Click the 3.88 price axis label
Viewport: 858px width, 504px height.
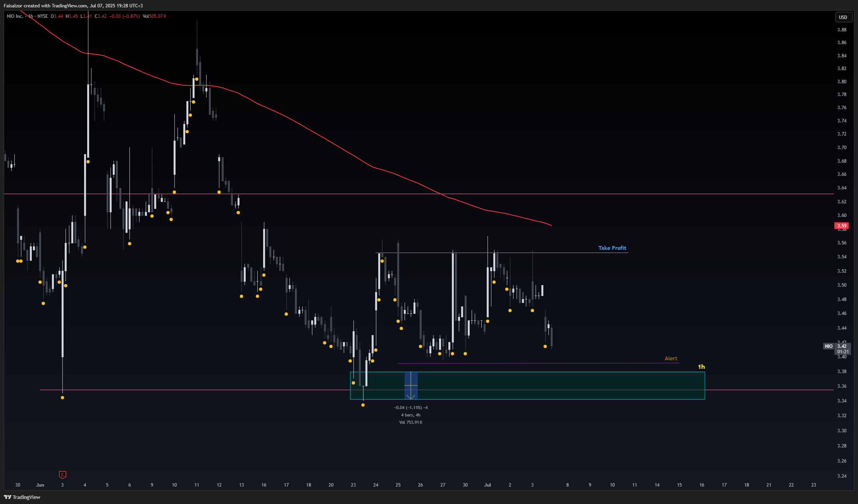pos(842,29)
